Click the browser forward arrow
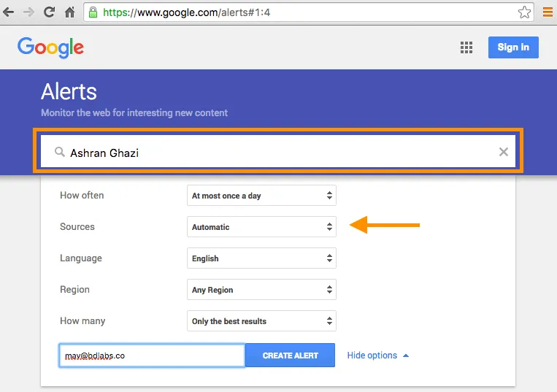Viewport: 557px width, 392px height. pyautogui.click(x=28, y=12)
